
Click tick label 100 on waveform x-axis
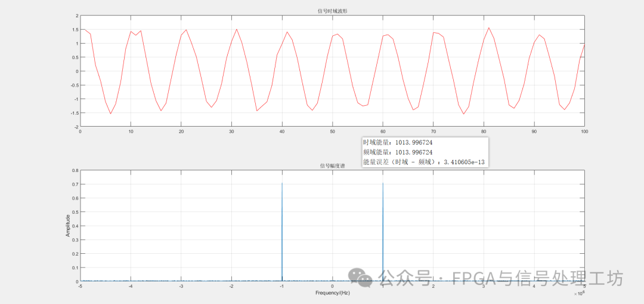(584, 131)
